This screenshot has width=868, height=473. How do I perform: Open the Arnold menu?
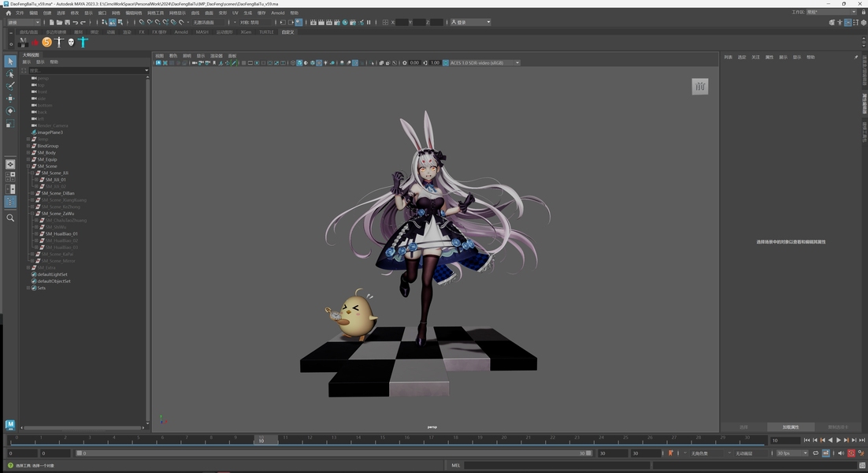(x=277, y=13)
